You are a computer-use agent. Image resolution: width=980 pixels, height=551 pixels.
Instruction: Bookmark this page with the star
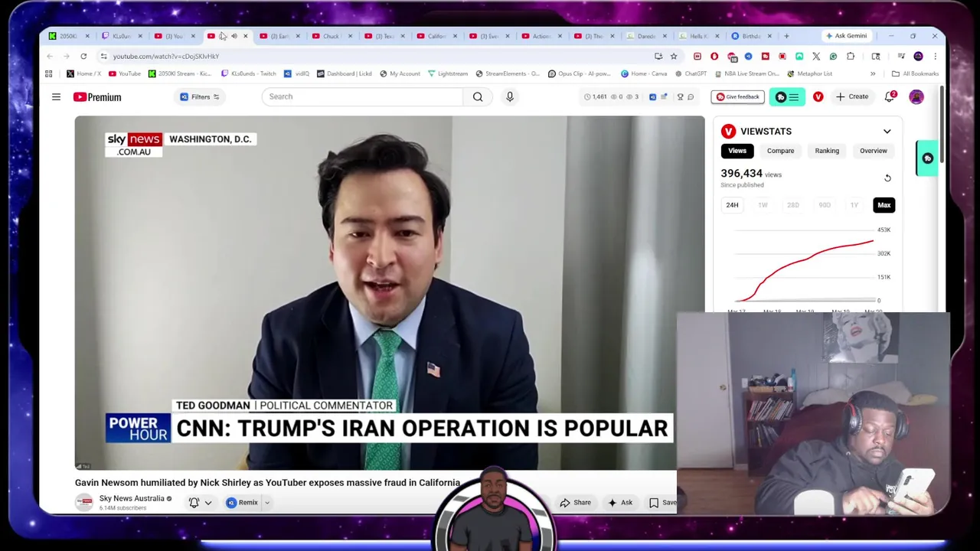pos(674,56)
